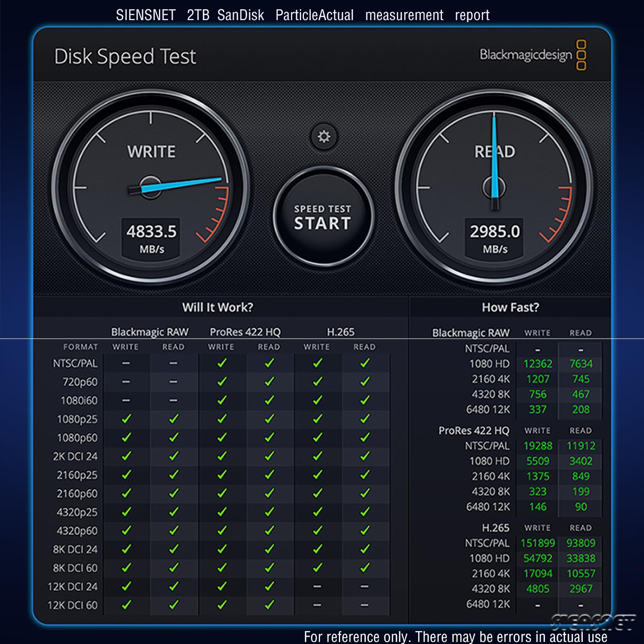Click the 8K DCI 60 H.265 write checkmark
This screenshot has height=644, width=644.
pos(318,568)
